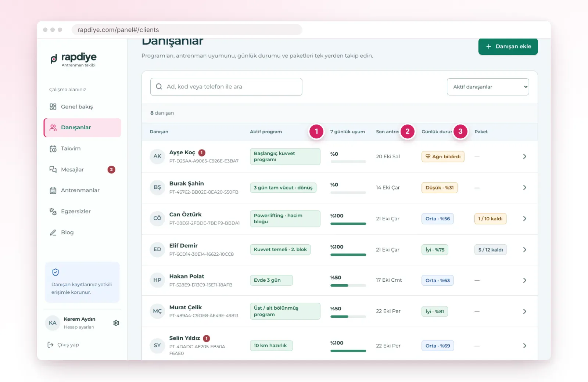Click Selin Yıldız notification badge
The image size is (588, 382).
(x=207, y=338)
